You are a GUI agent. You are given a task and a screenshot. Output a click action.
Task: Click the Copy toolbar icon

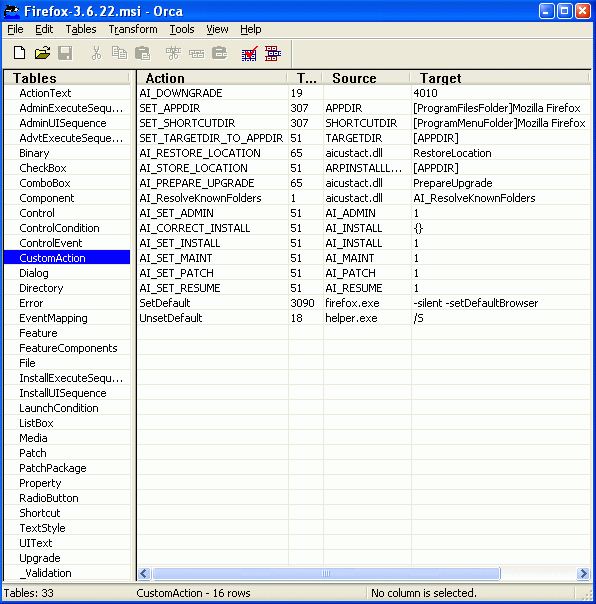(x=119, y=53)
